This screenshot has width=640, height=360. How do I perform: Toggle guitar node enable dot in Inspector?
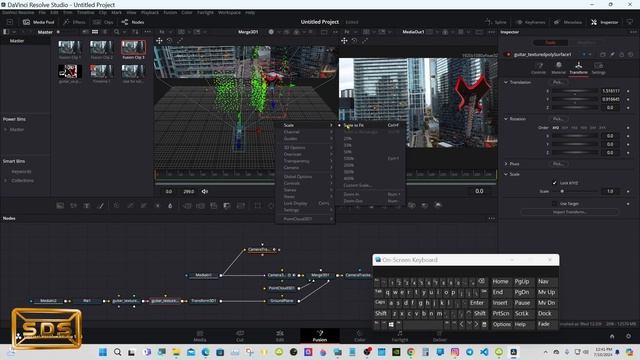click(x=508, y=54)
